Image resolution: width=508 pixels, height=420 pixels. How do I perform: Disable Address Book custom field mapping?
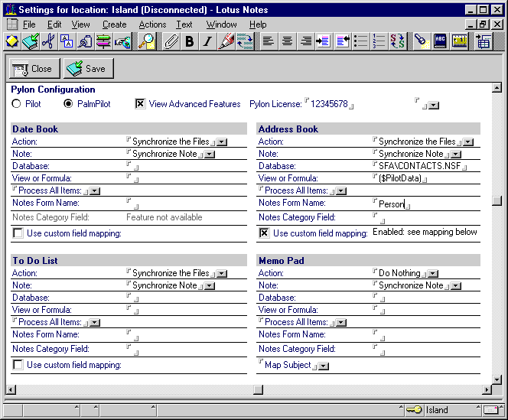(x=264, y=233)
